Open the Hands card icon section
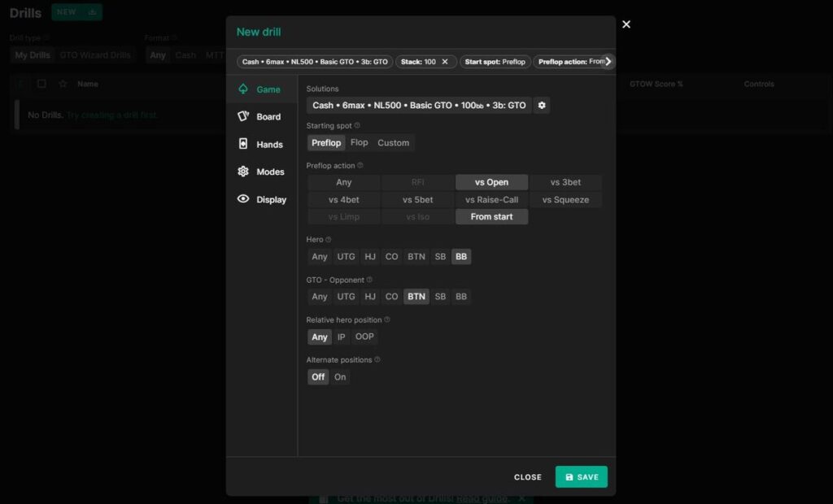The width and height of the screenshot is (833, 504). [243, 145]
